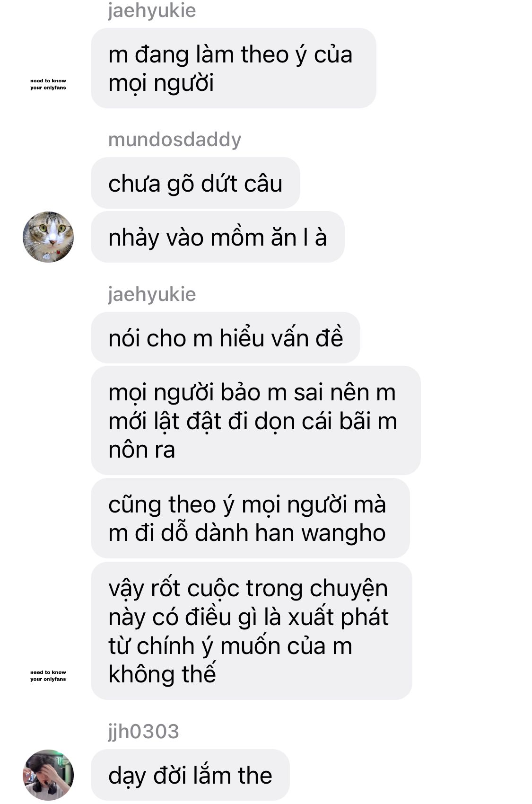This screenshot has width=532, height=804.
Task: Select message 'chưa gõ dứt câu'
Action: [195, 183]
